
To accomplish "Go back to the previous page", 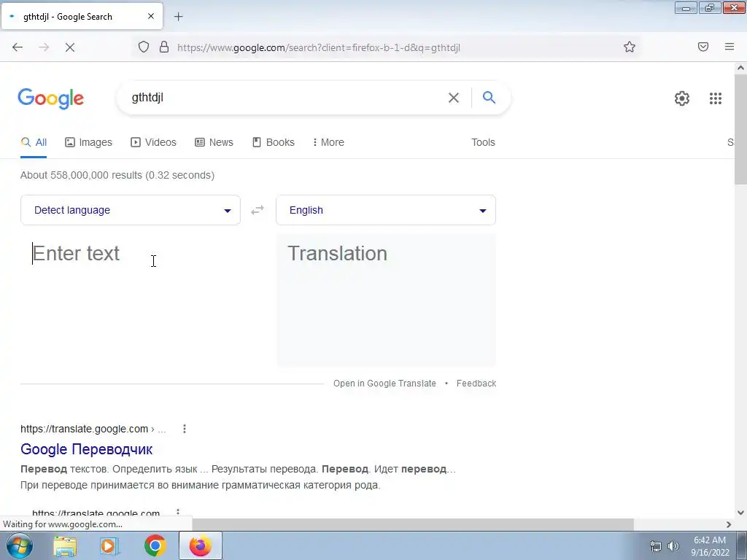I will [x=18, y=47].
